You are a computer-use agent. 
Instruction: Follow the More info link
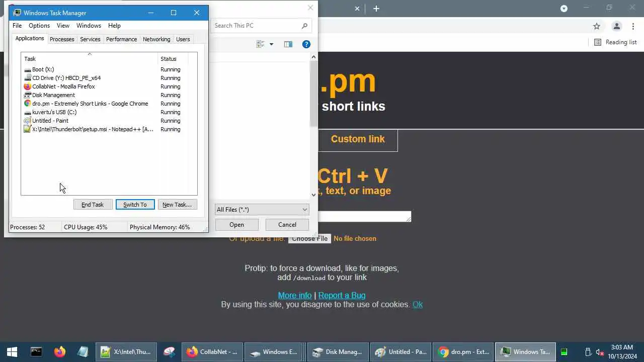coord(295,295)
